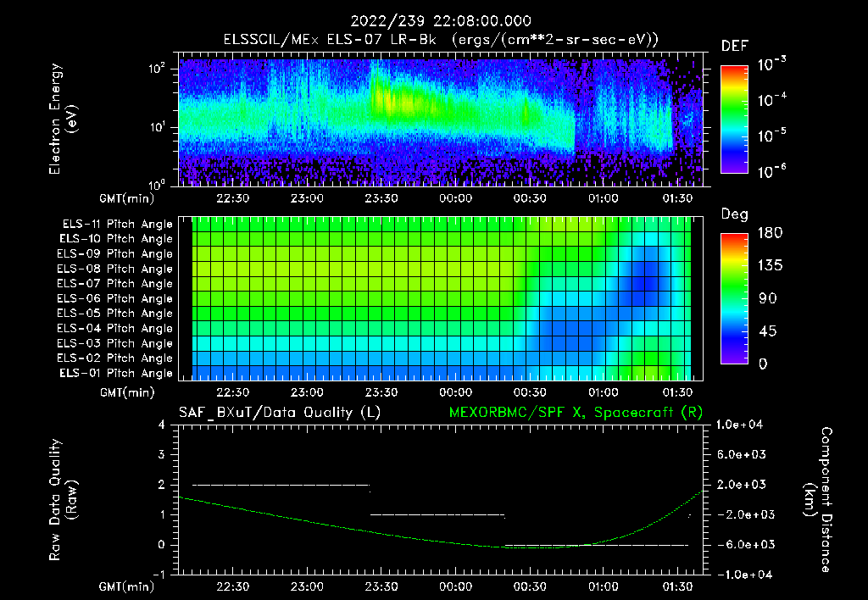Click the timestamp title 2022/239 22:08:00.000
The height and width of the screenshot is (600, 868).
(441, 21)
